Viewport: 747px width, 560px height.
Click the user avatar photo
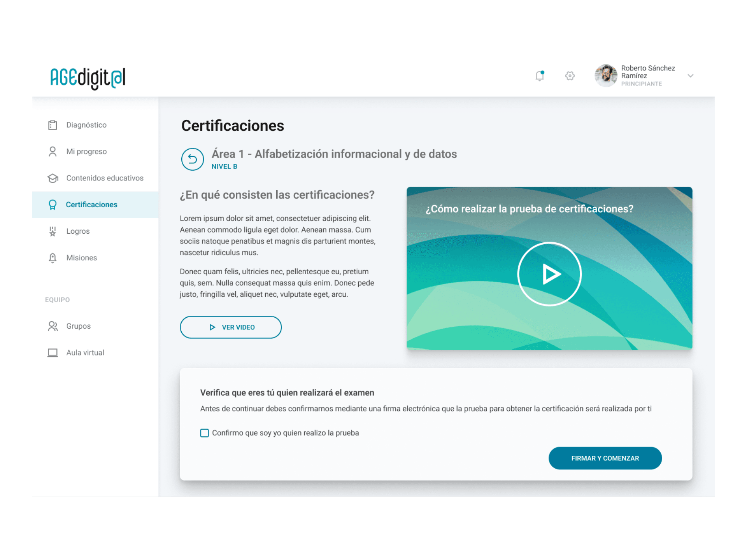606,76
